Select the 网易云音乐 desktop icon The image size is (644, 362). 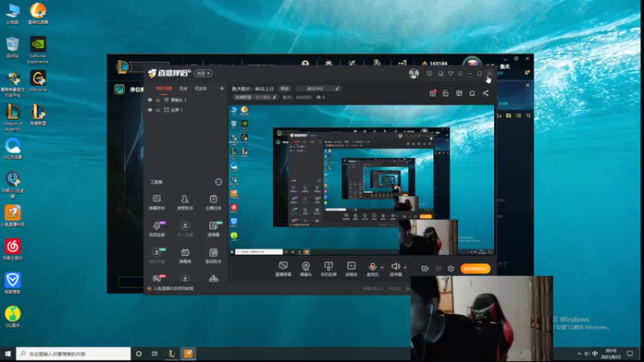[13, 249]
